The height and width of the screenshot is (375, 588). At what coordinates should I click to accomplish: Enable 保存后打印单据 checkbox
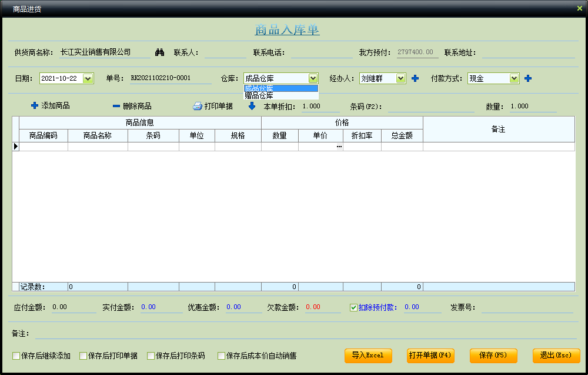pos(83,356)
